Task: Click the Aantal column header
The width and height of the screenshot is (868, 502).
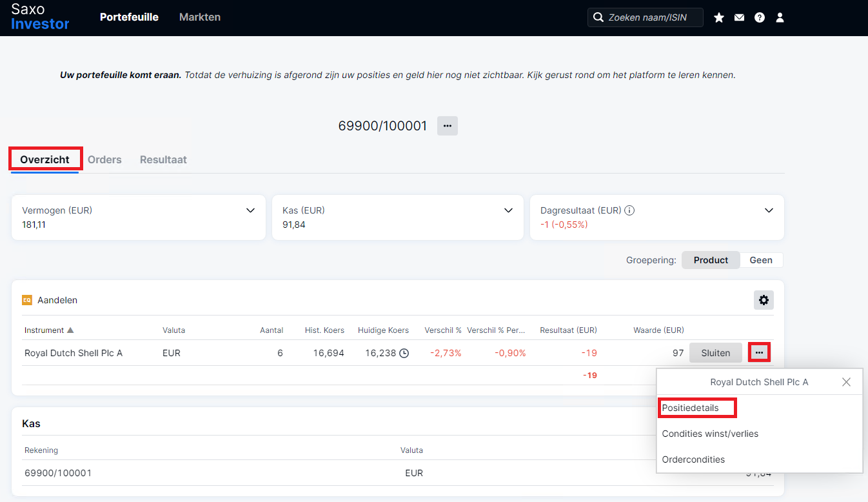Action: (271, 330)
